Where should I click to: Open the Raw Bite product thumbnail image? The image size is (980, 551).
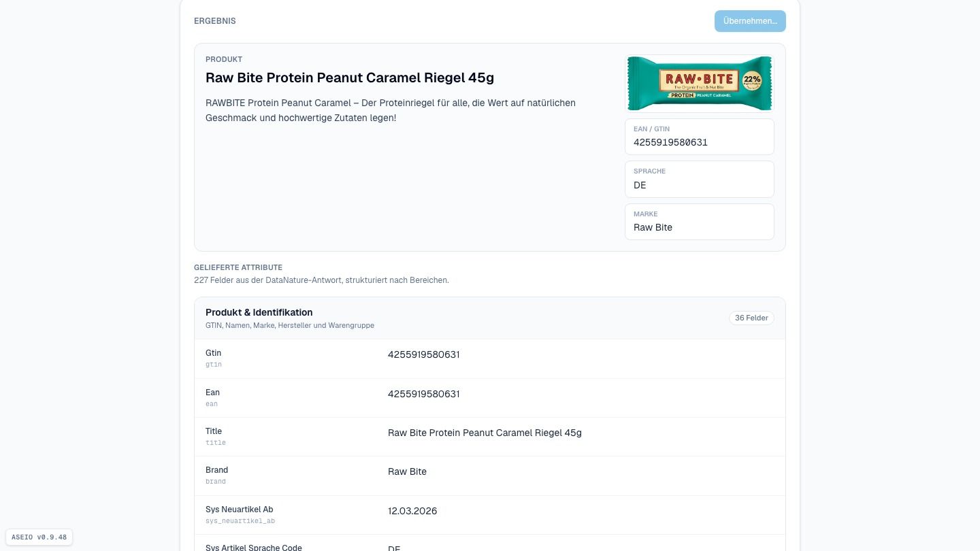click(x=700, y=84)
